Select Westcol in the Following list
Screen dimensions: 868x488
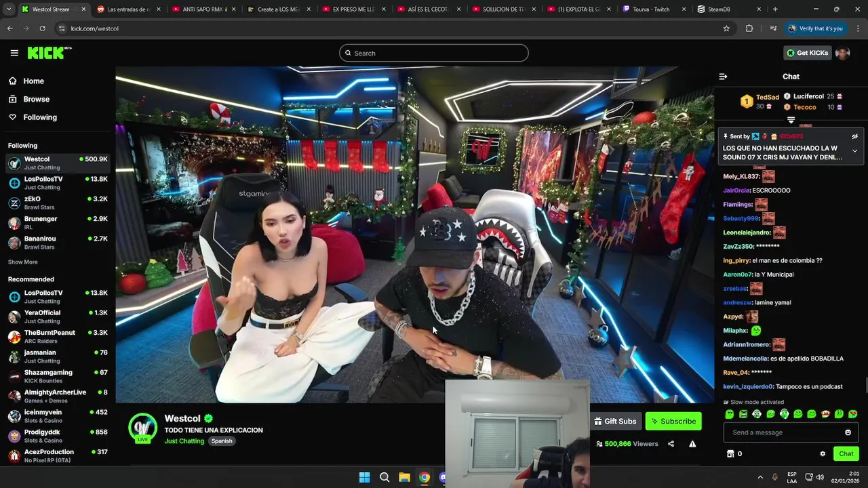point(58,163)
